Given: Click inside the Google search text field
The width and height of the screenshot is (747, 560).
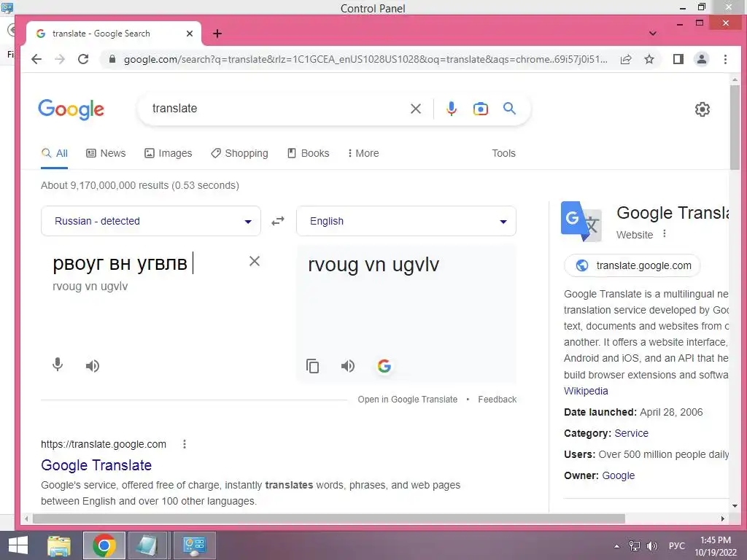Looking at the screenshot, I should pos(276,109).
